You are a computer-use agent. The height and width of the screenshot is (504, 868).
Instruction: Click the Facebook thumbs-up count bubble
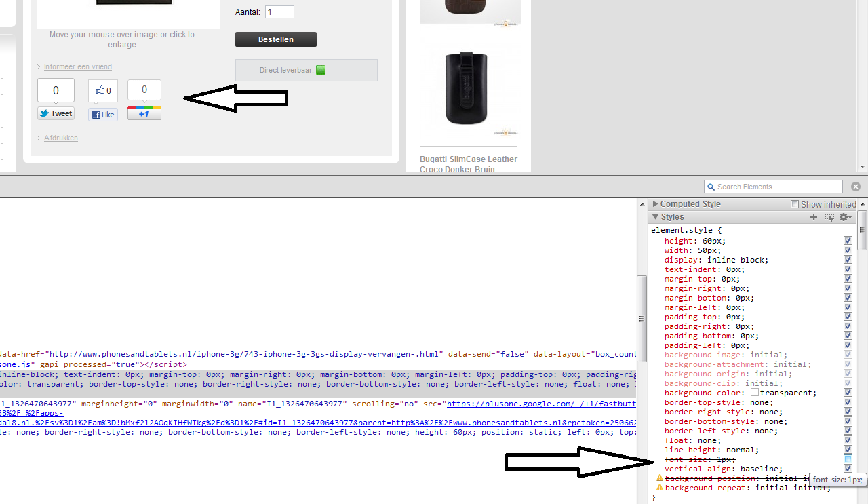click(103, 91)
